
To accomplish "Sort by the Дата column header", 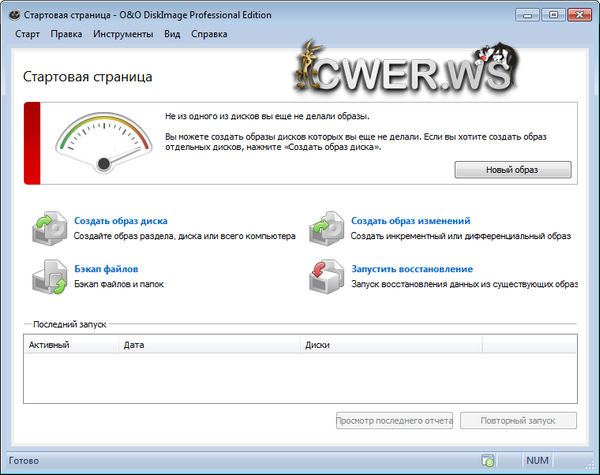I will point(210,345).
